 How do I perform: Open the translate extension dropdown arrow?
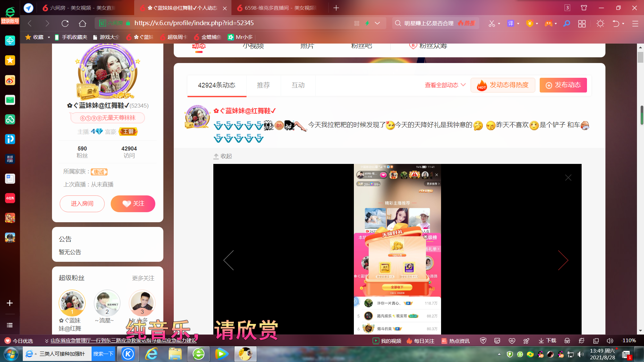click(518, 24)
